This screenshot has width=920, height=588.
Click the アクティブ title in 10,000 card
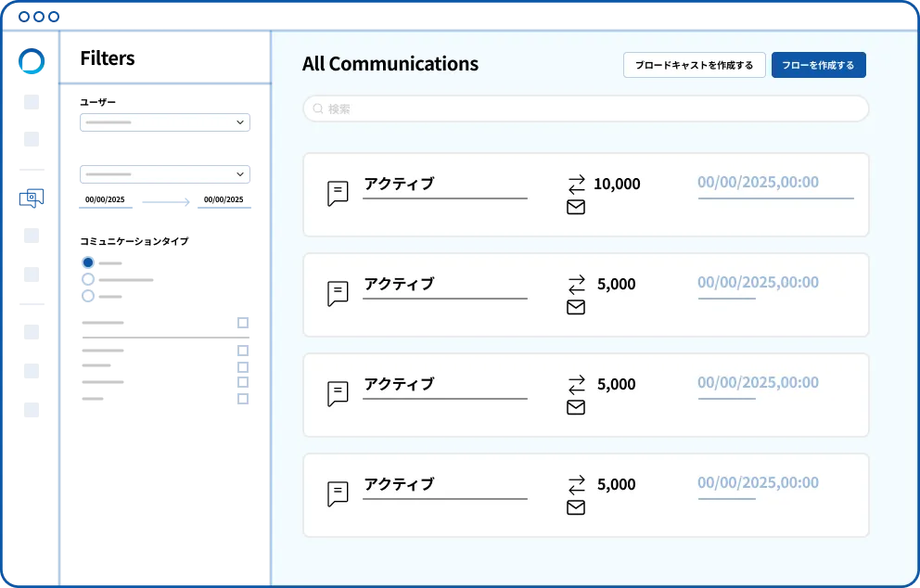(x=399, y=184)
